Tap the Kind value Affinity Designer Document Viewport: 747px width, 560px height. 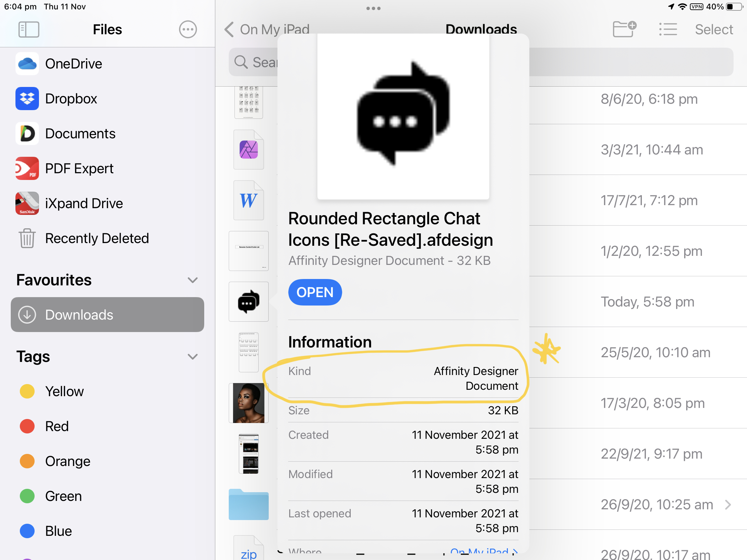point(476,378)
